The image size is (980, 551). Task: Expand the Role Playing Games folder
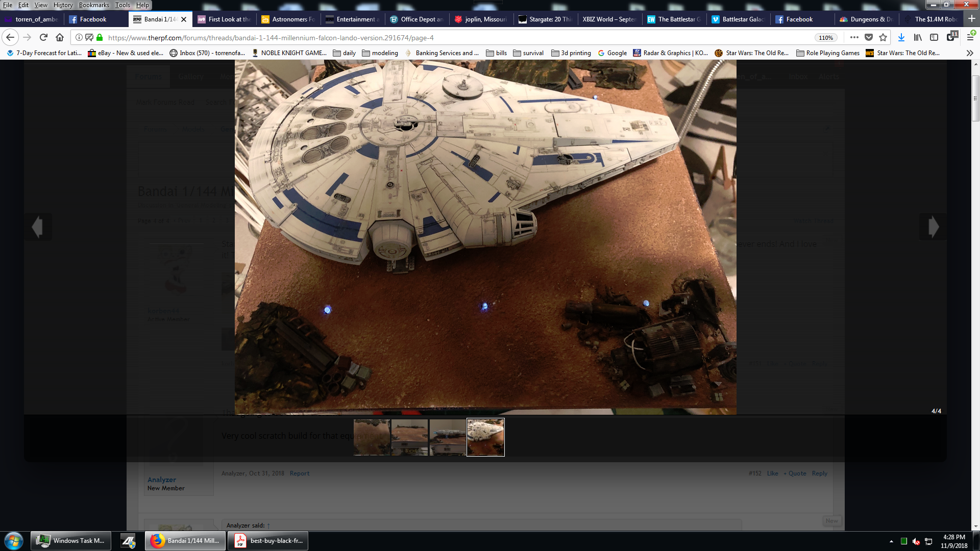click(x=828, y=53)
